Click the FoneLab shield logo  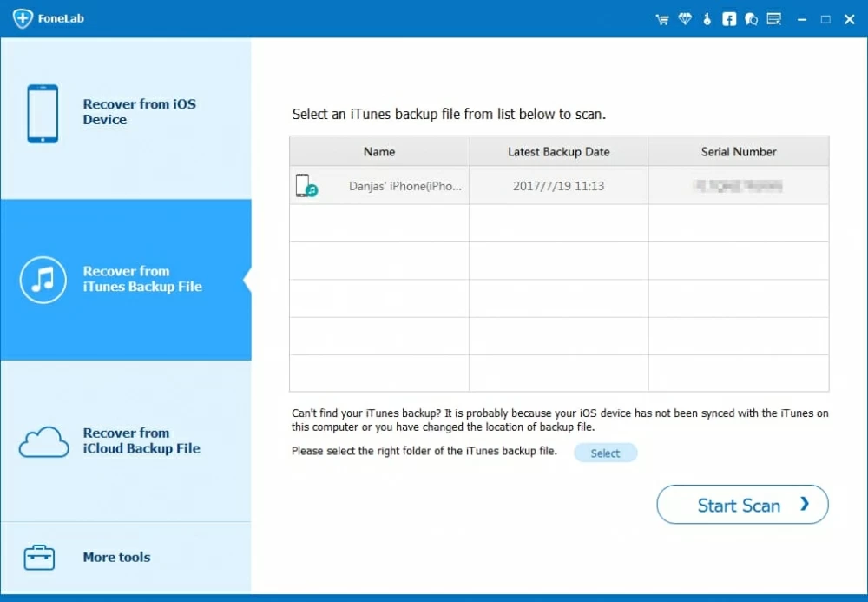[x=23, y=17]
